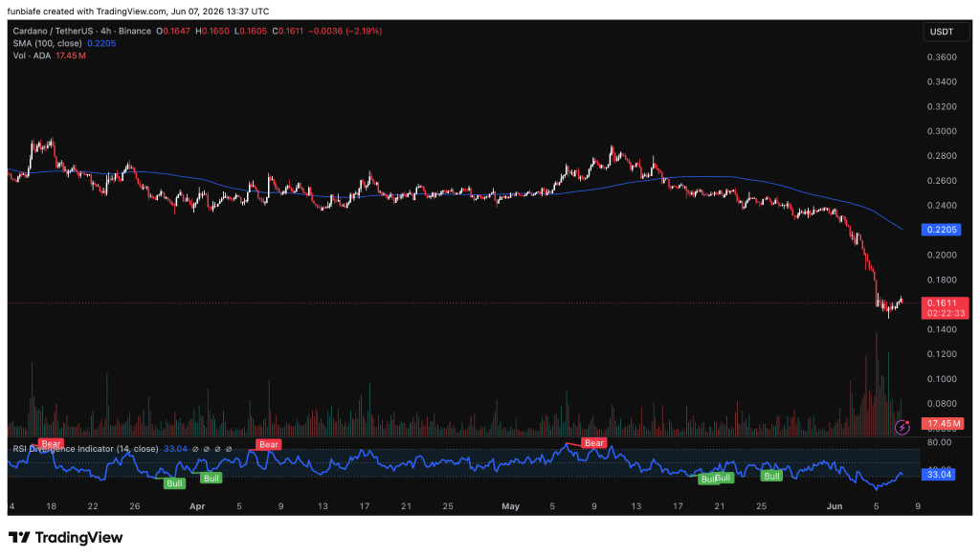Image resolution: width=980 pixels, height=559 pixels.
Task: Open the USDT currency selector
Action: pos(946,32)
